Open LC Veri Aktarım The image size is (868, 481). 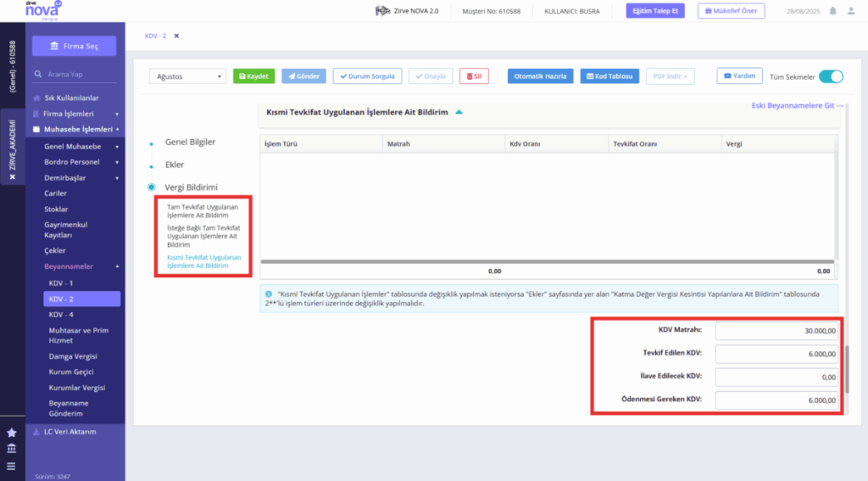pyautogui.click(x=70, y=432)
